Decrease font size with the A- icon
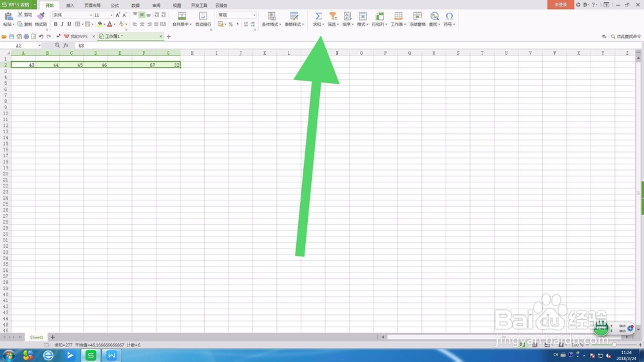This screenshot has height=362, width=644. coord(124,15)
